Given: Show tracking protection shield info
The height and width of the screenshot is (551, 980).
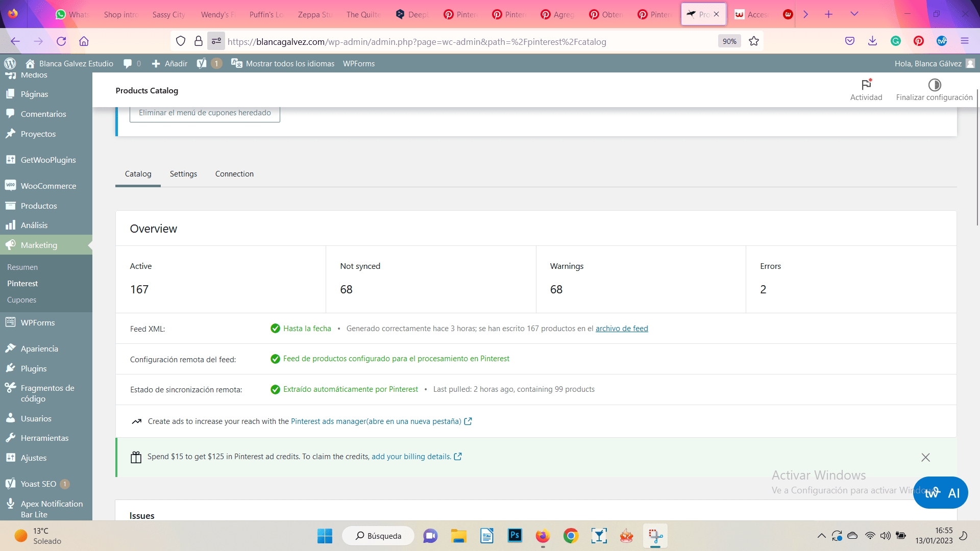Looking at the screenshot, I should click(181, 41).
